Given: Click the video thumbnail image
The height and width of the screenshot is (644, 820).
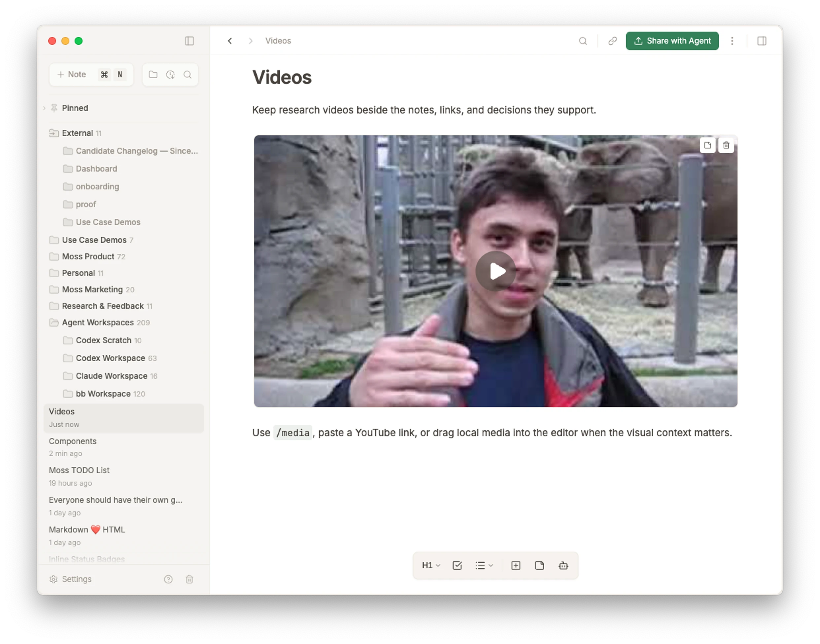Looking at the screenshot, I should point(495,271).
